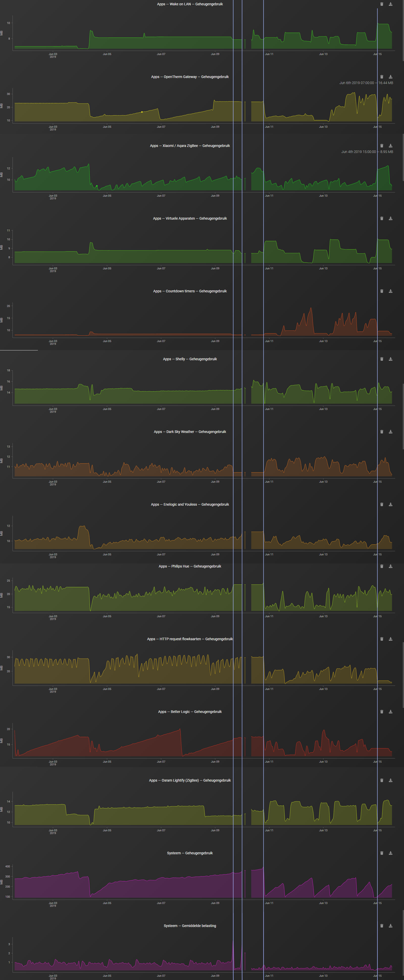Click the title 'Apps — Wake on LAN — Geheugengebruik'
The height and width of the screenshot is (980, 404).
tap(190, 4)
